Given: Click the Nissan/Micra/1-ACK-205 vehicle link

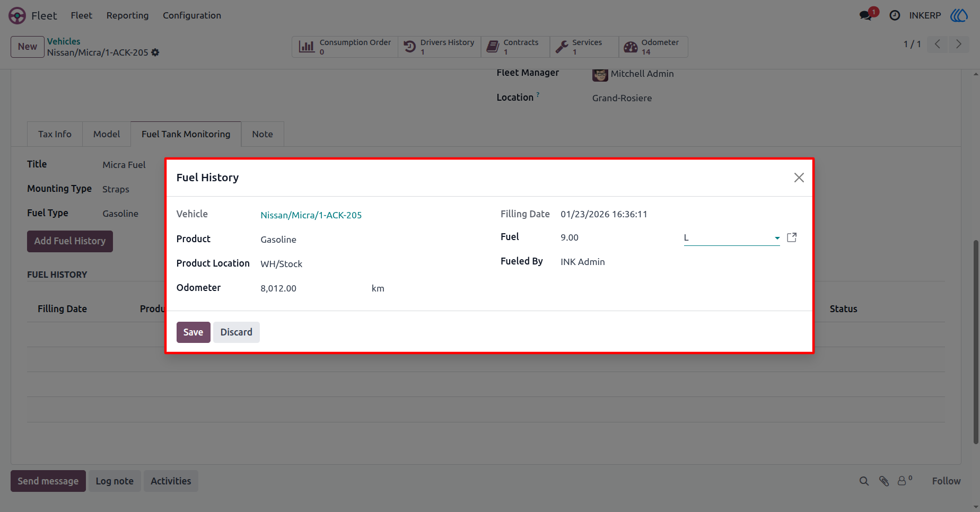Looking at the screenshot, I should click(x=311, y=215).
